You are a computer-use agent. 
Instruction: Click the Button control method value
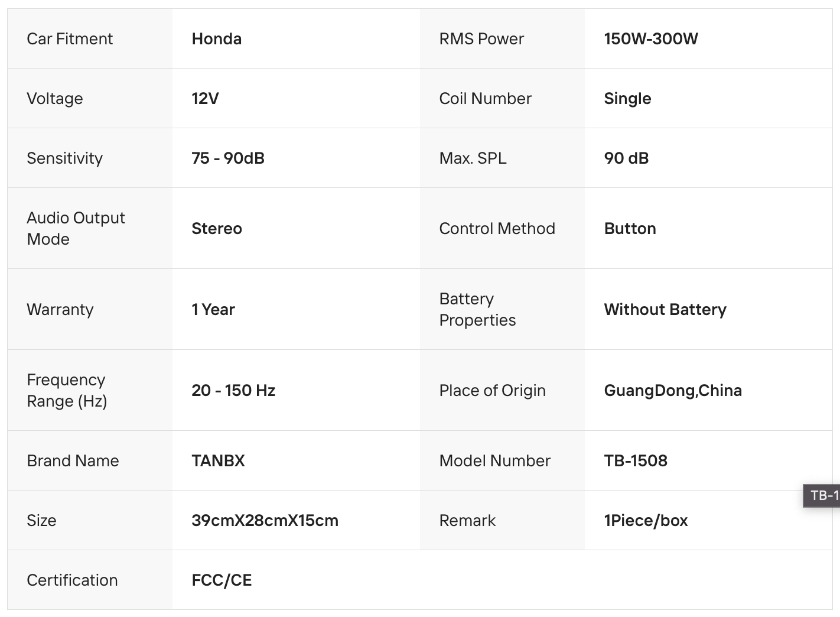630,229
